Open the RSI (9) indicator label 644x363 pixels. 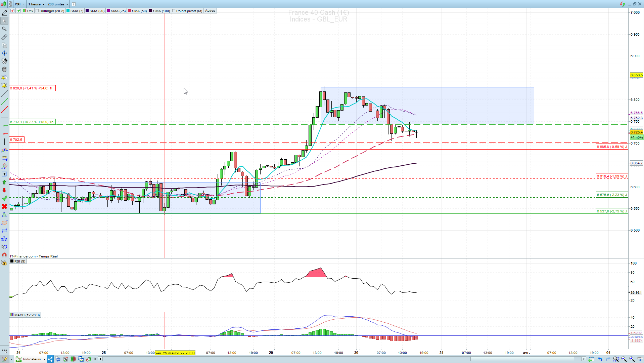[18, 261]
